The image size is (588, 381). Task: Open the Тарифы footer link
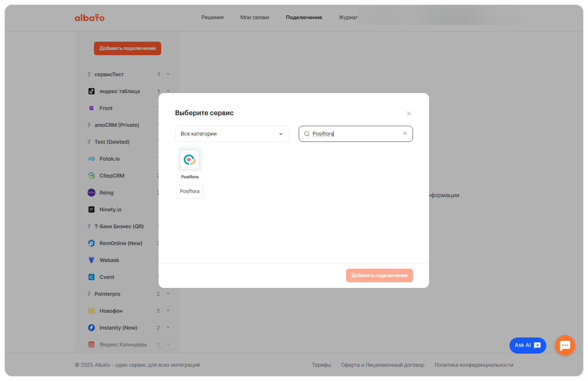click(321, 365)
